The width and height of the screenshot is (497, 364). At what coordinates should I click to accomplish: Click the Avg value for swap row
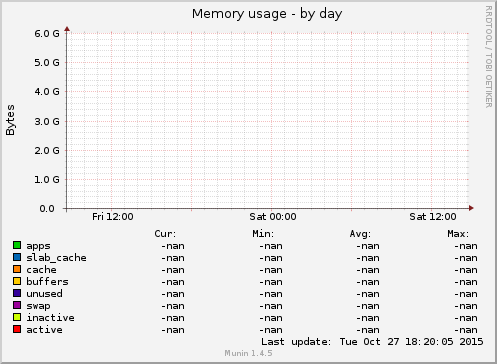(368, 306)
